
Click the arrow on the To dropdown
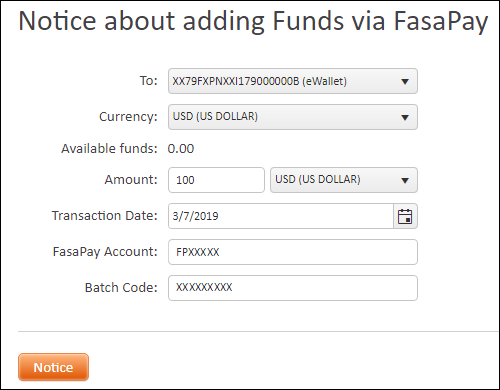[405, 82]
